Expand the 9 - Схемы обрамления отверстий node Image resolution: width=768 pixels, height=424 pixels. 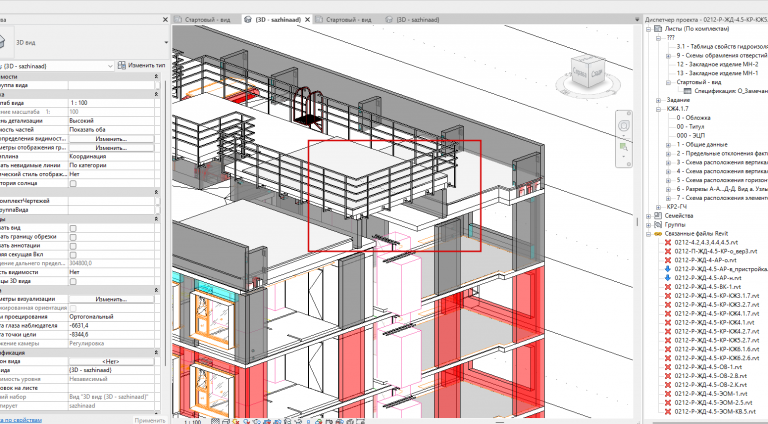pyautogui.click(x=669, y=56)
